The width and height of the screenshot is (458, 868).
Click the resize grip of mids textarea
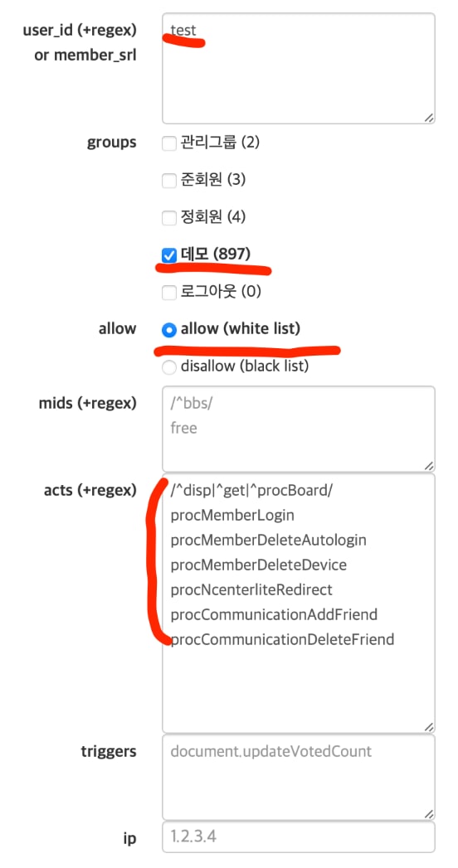click(x=429, y=466)
